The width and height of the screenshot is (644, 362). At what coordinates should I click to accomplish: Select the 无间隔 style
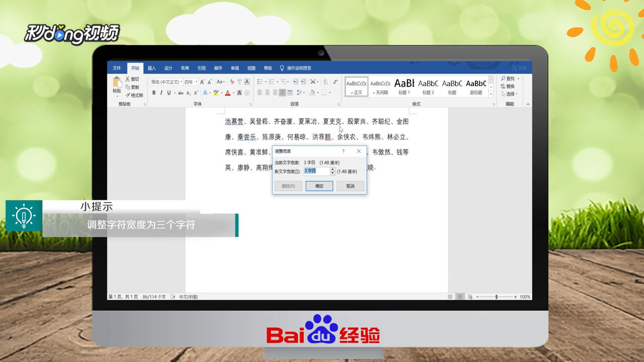tap(381, 86)
